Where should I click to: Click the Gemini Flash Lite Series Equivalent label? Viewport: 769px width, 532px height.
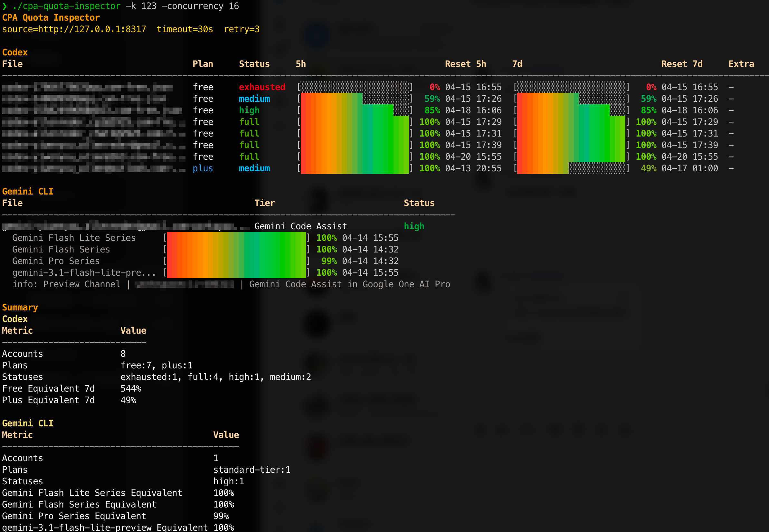coord(92,493)
